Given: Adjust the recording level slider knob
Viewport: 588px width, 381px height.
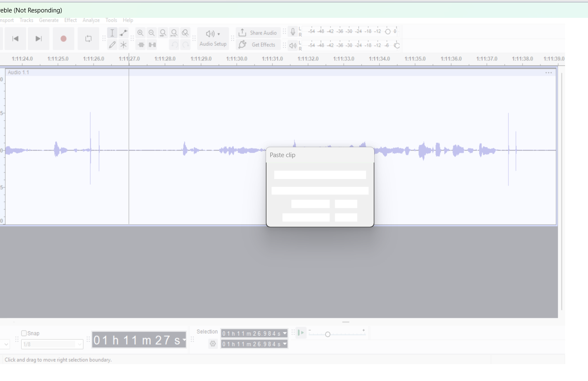Looking at the screenshot, I should (388, 32).
